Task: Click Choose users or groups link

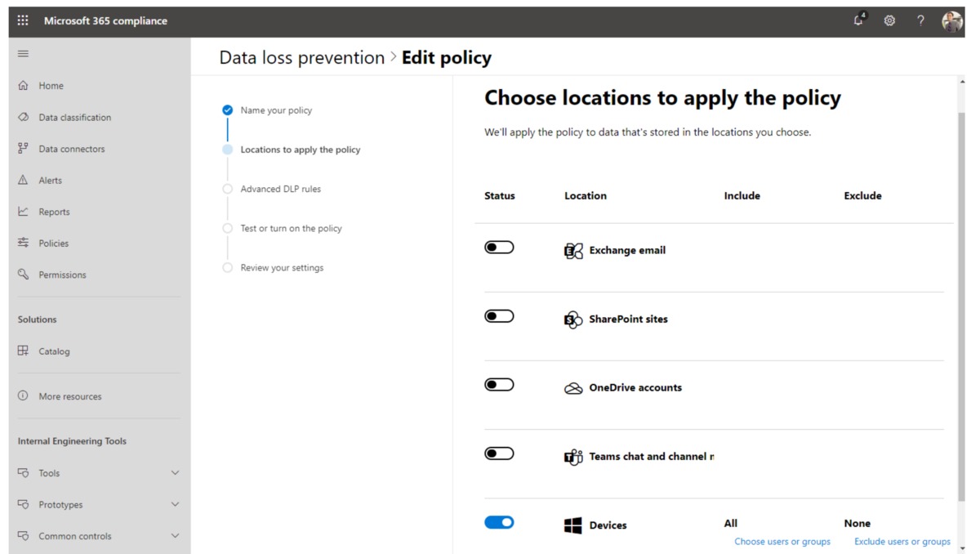Action: (782, 542)
